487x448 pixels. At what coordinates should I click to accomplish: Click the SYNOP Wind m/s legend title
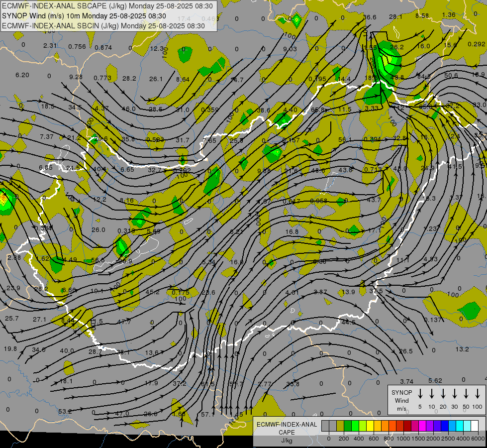pyautogui.click(x=401, y=400)
